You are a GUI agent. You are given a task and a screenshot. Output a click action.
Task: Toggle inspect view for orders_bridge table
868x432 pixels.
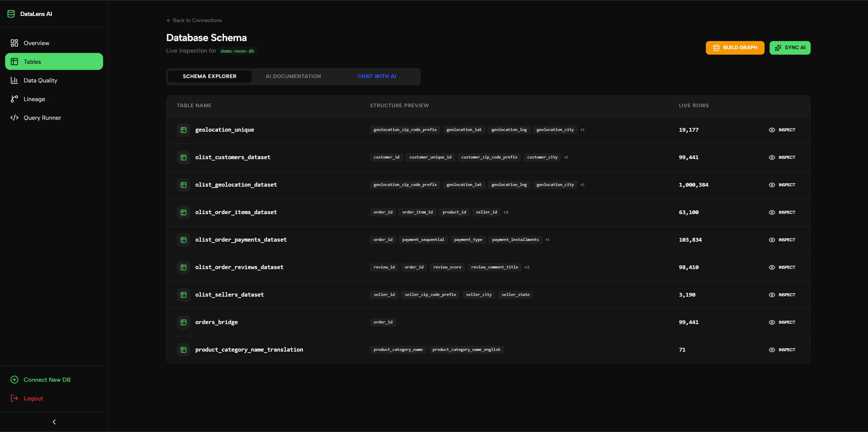coord(782,322)
